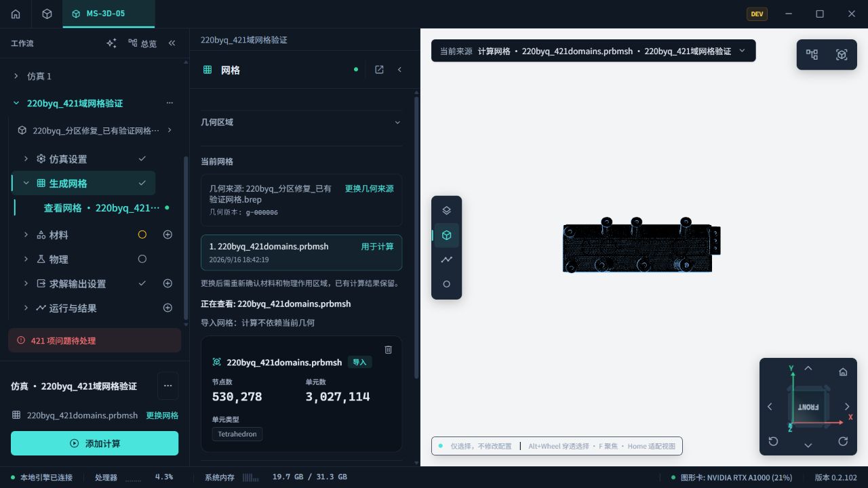Delete the 220byq_421domains.prbmsh imported mesh card

point(388,349)
